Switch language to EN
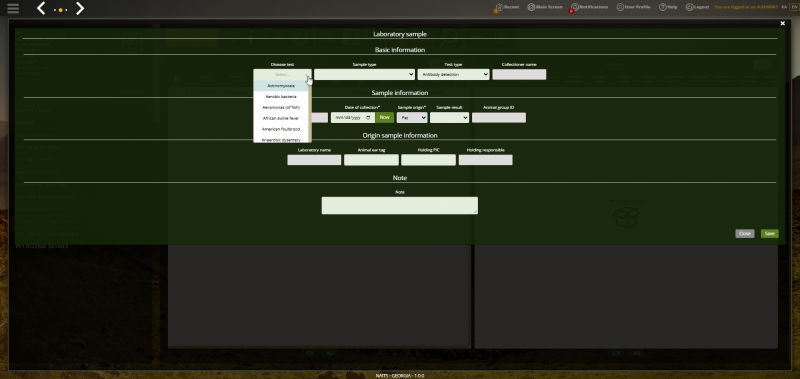This screenshot has width=800, height=379. pos(793,7)
